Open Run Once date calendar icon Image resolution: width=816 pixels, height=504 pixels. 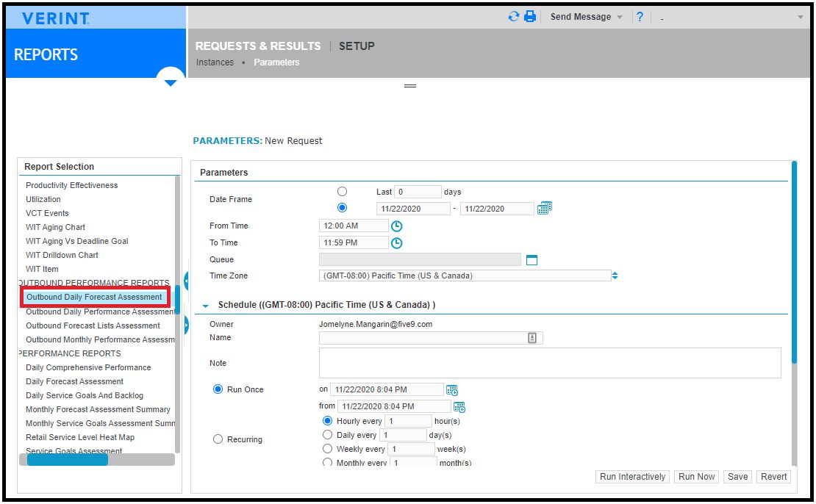point(451,390)
